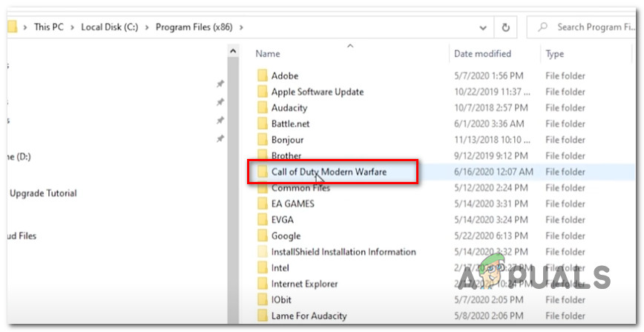Click the date 6/16/2020 12:07 AM
Screen dimensions: 644x332
[x=493, y=172]
